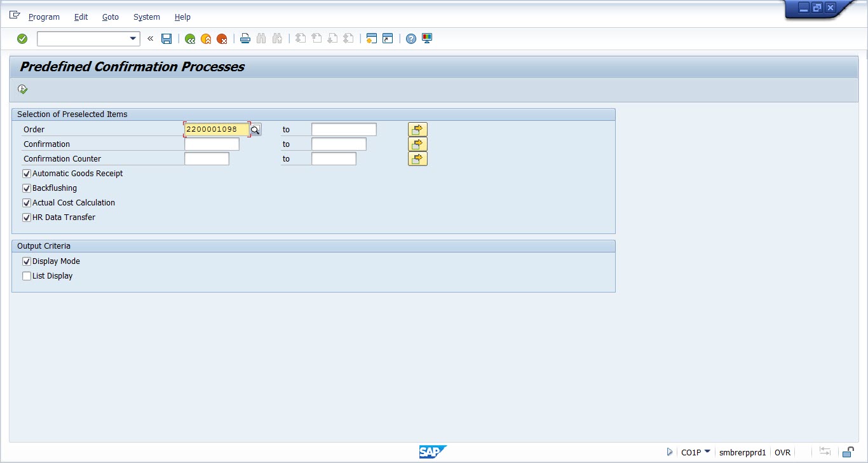Open the Program menu
Screen dimensions: 868x463
click(44, 17)
